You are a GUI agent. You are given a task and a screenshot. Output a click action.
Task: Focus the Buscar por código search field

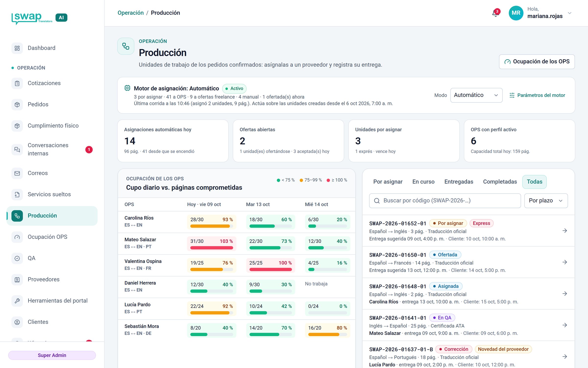coord(445,201)
